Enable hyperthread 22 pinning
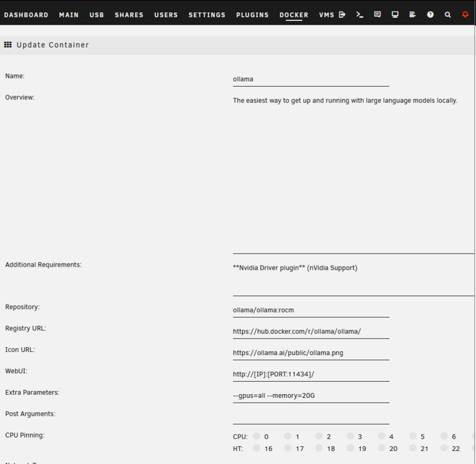 click(444, 448)
